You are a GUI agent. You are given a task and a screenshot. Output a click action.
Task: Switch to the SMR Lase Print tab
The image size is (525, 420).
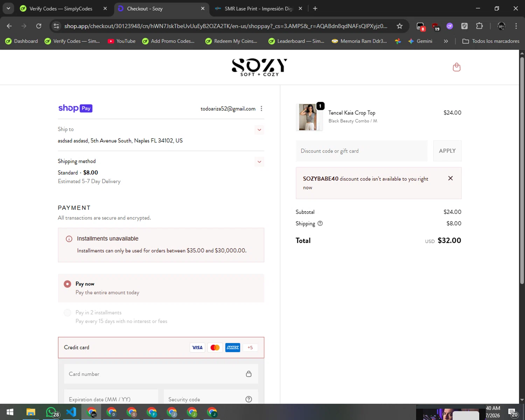pos(259,8)
